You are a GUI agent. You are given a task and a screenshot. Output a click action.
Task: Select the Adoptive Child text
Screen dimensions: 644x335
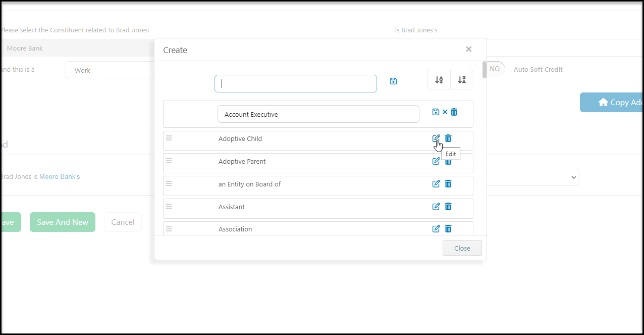pos(240,138)
